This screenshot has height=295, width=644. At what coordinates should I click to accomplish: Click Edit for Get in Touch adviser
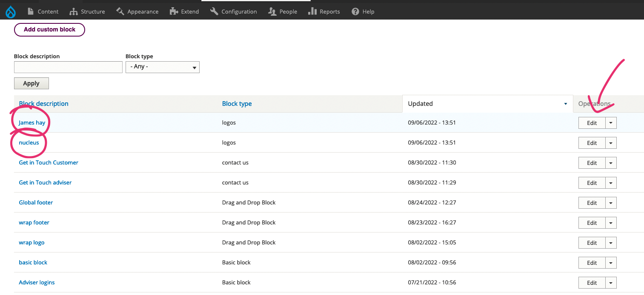point(592,183)
